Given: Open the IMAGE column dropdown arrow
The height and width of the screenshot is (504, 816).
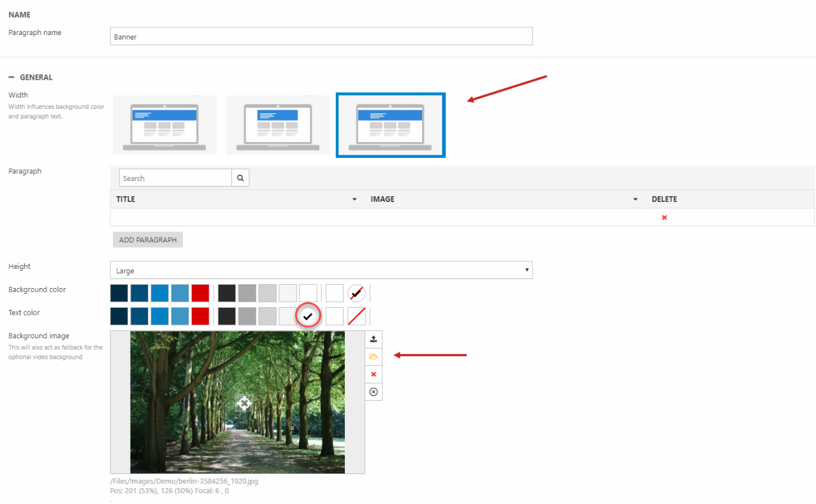Looking at the screenshot, I should pos(635,199).
